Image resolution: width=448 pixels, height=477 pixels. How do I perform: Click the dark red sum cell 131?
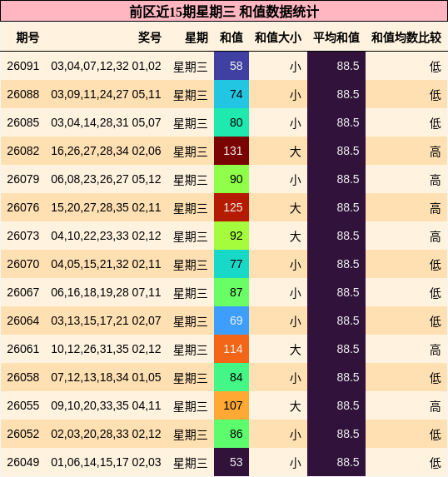231,151
